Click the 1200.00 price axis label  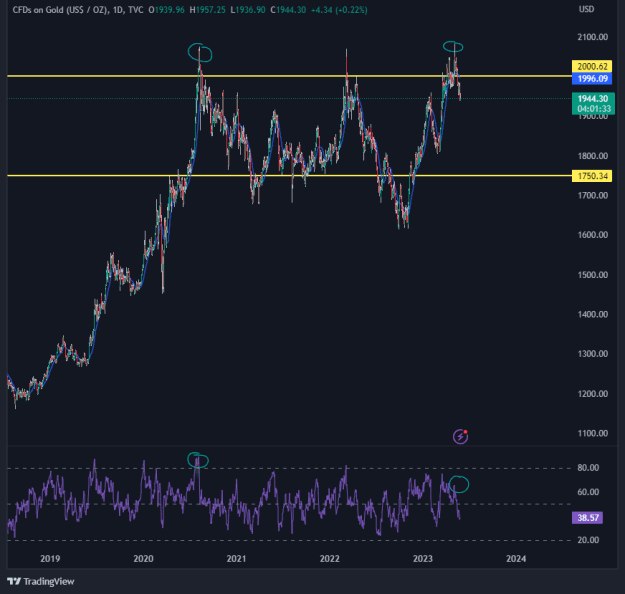pyautogui.click(x=593, y=393)
